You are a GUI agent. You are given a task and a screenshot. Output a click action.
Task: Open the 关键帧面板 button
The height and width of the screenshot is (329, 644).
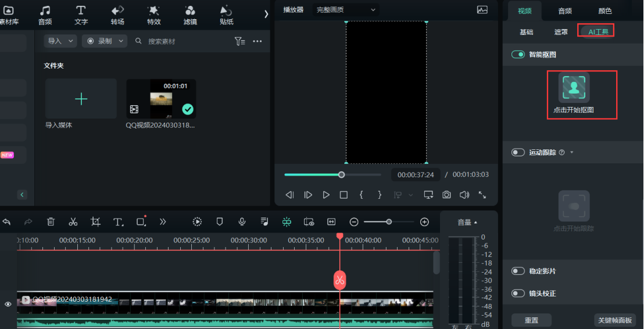[615, 320]
